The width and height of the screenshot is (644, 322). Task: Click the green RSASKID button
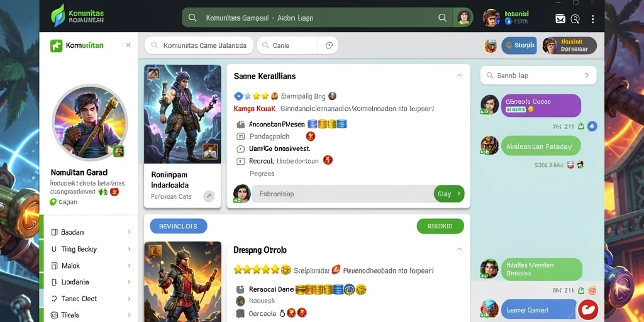pos(440,226)
